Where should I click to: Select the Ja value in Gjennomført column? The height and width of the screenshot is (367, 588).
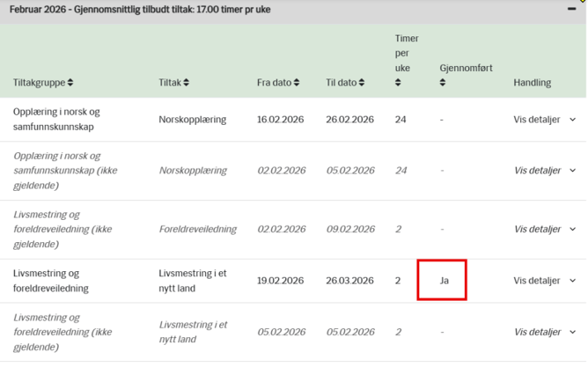click(x=444, y=281)
